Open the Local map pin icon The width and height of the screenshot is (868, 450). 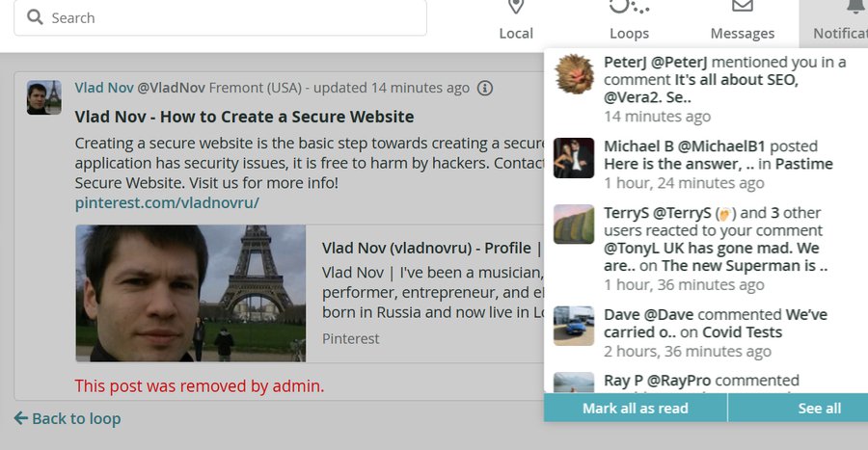(516, 6)
